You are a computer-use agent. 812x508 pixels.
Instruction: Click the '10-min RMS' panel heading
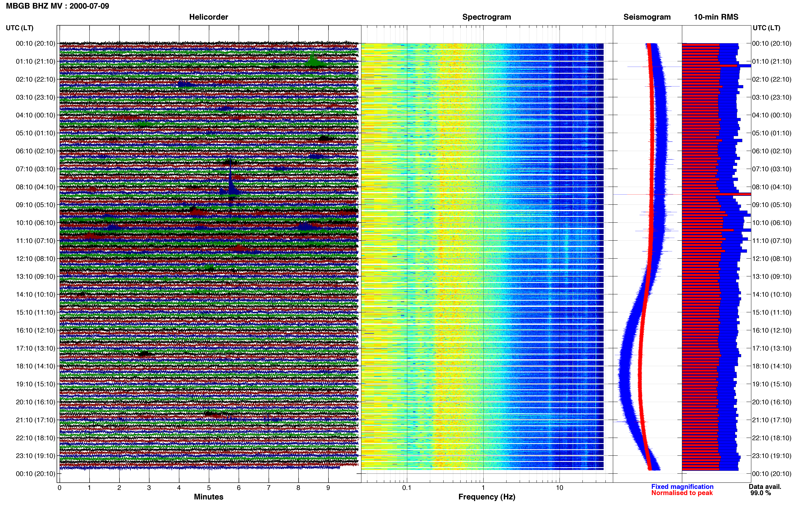coord(716,17)
